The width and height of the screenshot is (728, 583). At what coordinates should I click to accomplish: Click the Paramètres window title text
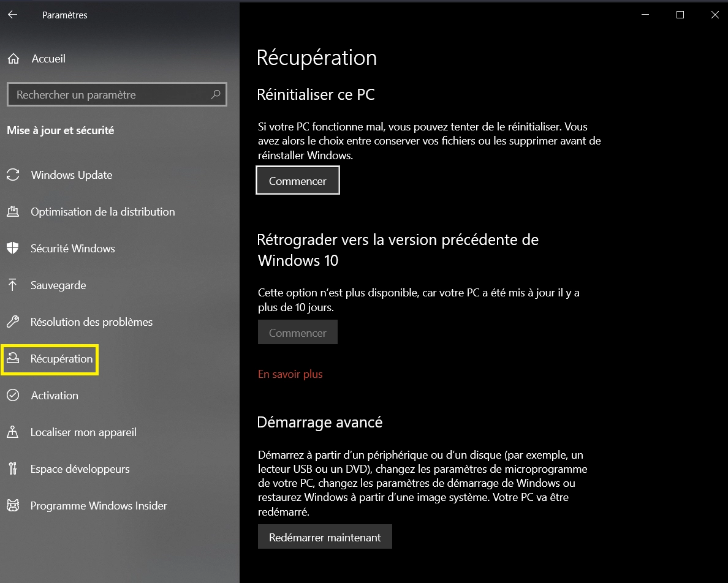click(64, 15)
